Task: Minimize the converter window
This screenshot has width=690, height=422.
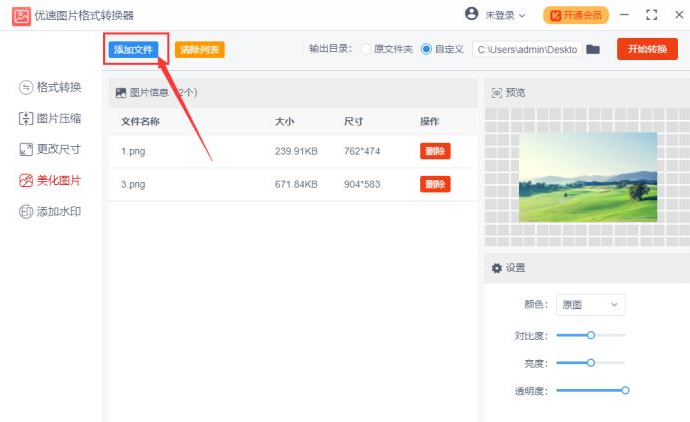Action: point(624,15)
